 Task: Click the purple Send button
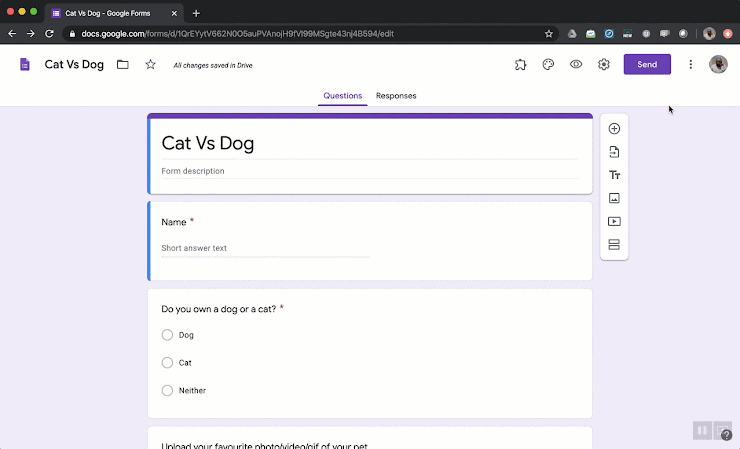(x=647, y=65)
